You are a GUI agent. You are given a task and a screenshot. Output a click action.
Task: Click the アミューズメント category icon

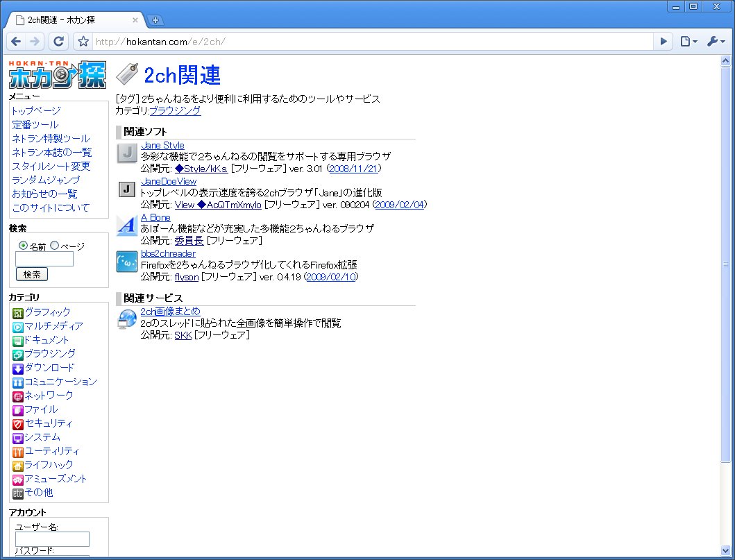pos(17,480)
